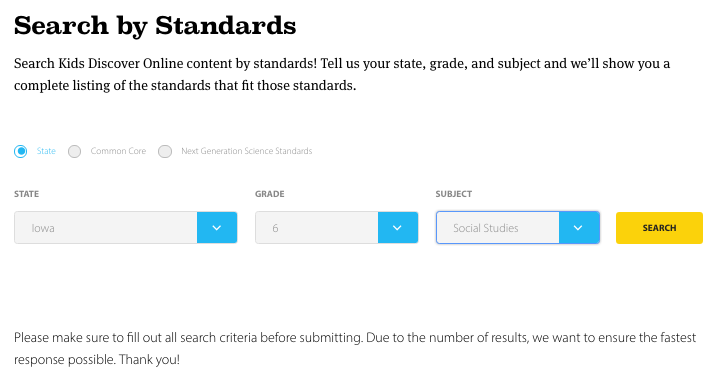Click the intro paragraph about Kids Discover Online

tap(342, 74)
